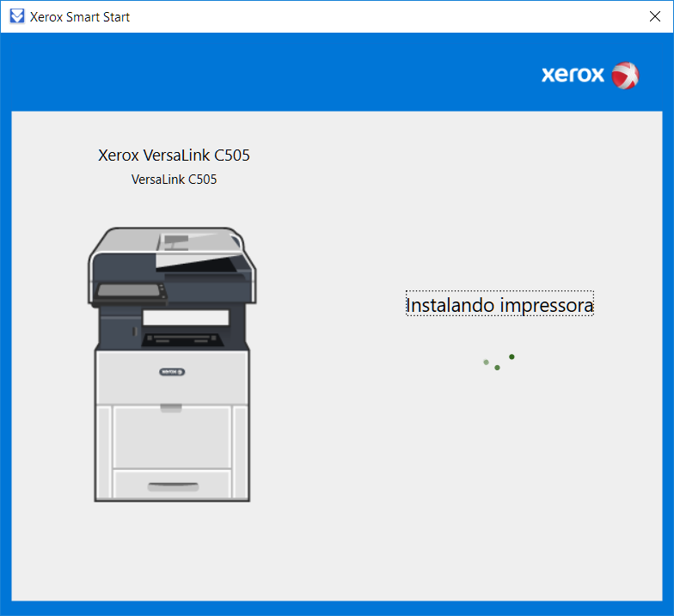Click the 'Xerox VersaLink C505' heading
674x616 pixels.
tap(174, 156)
